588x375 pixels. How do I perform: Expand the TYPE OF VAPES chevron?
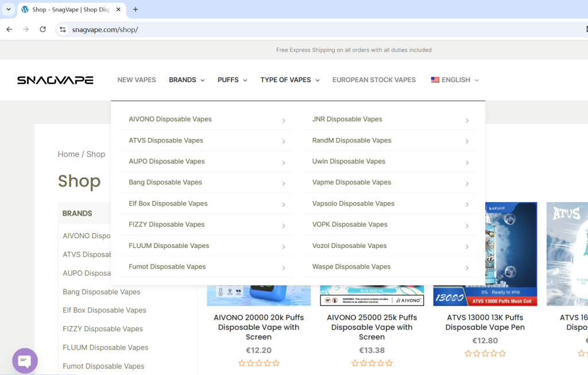pos(318,80)
